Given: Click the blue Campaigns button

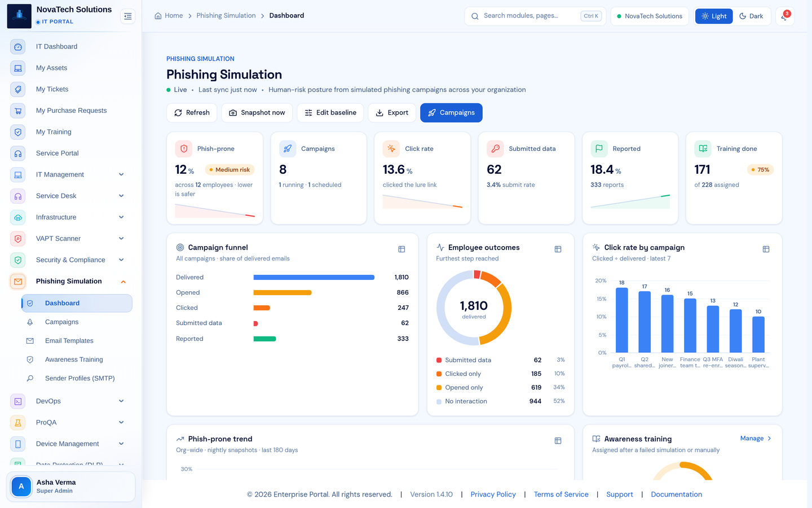Looking at the screenshot, I should pos(451,113).
